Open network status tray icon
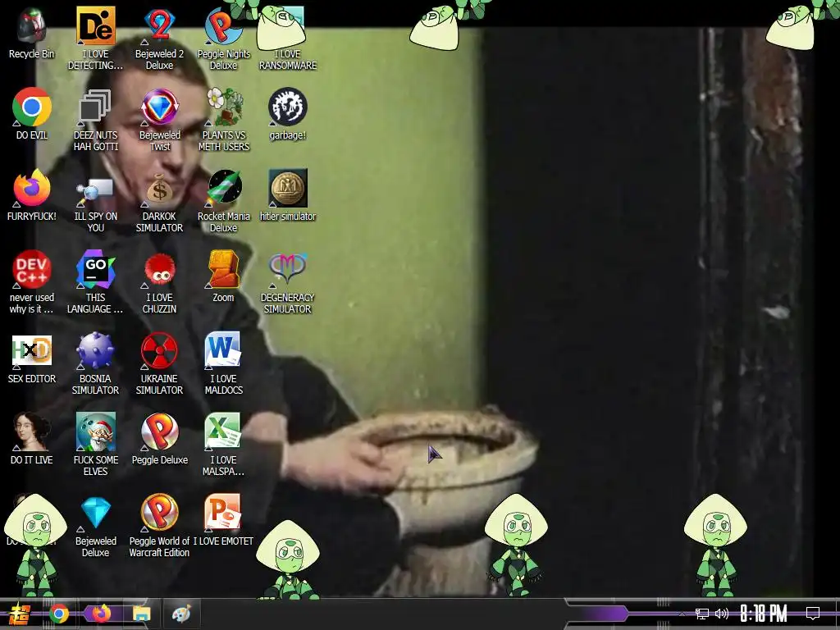Screen dimensions: 840x630 [702, 614]
